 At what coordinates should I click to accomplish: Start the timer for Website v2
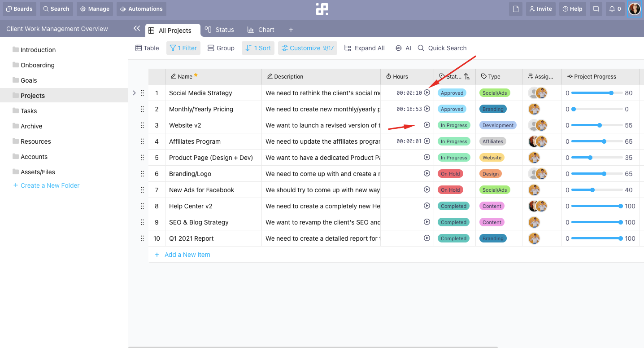[x=427, y=125]
